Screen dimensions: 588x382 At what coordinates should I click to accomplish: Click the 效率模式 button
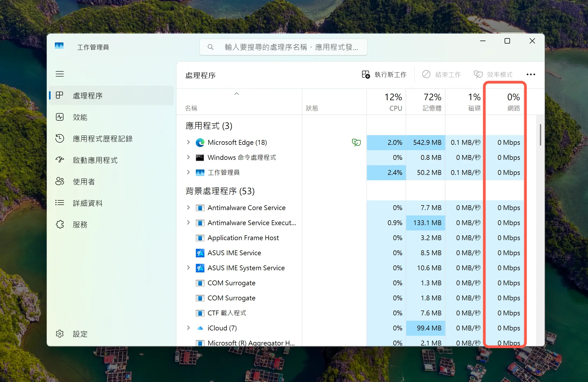[x=493, y=74]
